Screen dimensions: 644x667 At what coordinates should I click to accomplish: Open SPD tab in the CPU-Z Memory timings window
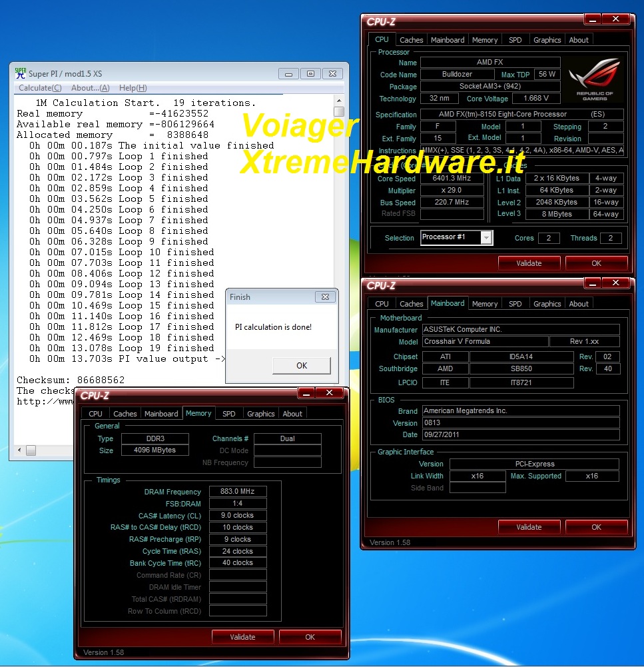[228, 414]
